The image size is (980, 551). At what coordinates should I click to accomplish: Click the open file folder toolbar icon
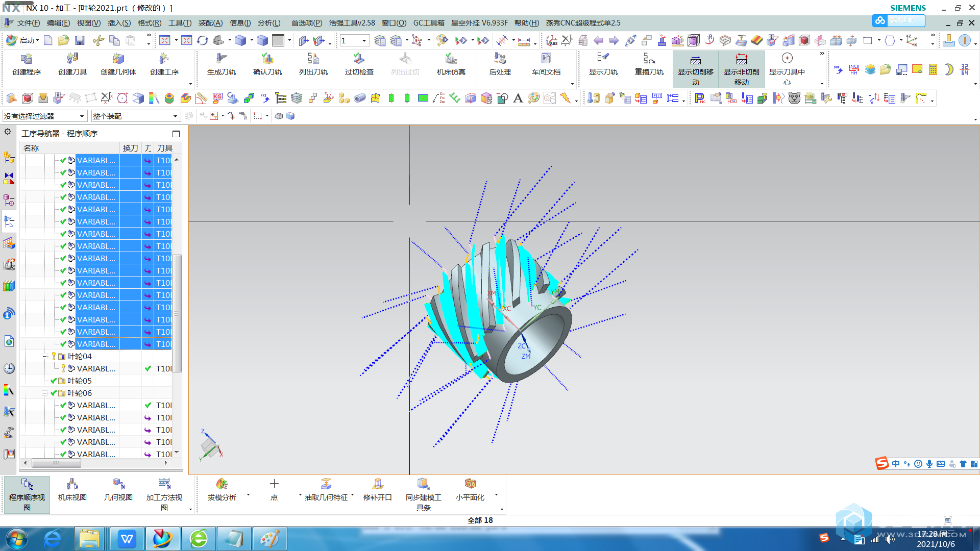(64, 40)
